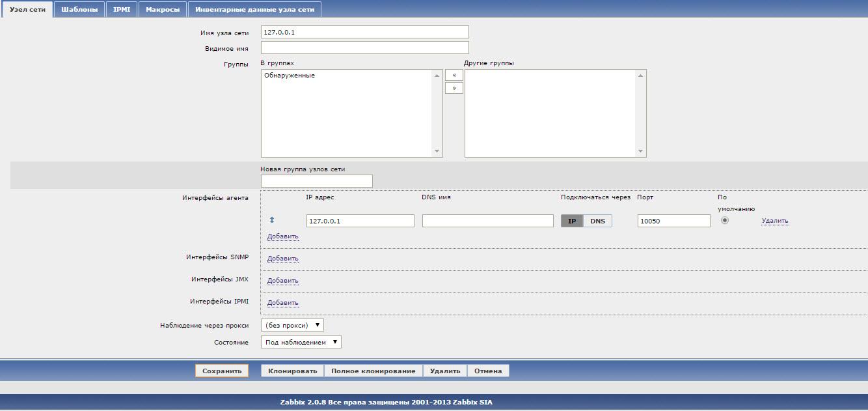Click the move-right » group button
The width and height of the screenshot is (868, 411).
[x=454, y=88]
